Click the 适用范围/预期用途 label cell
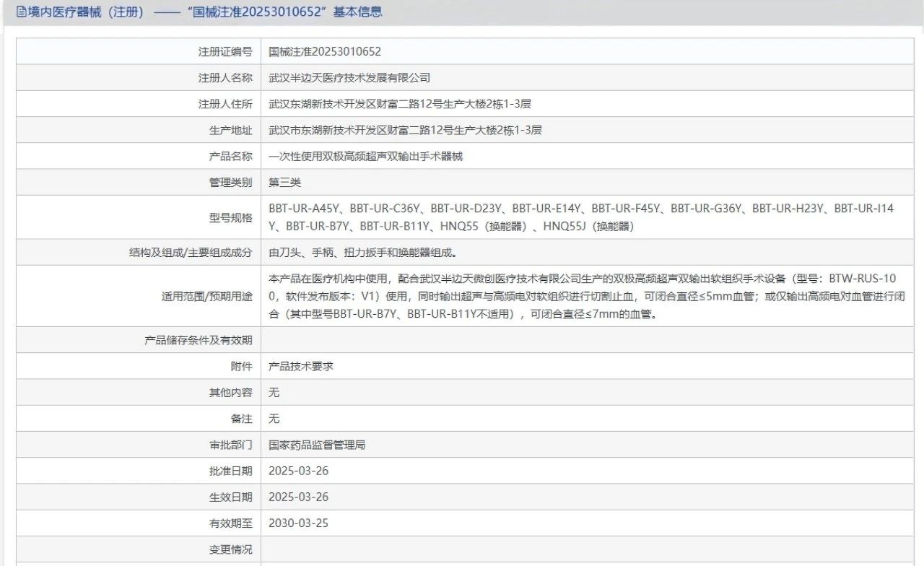The height and width of the screenshot is (566, 924). point(139,296)
